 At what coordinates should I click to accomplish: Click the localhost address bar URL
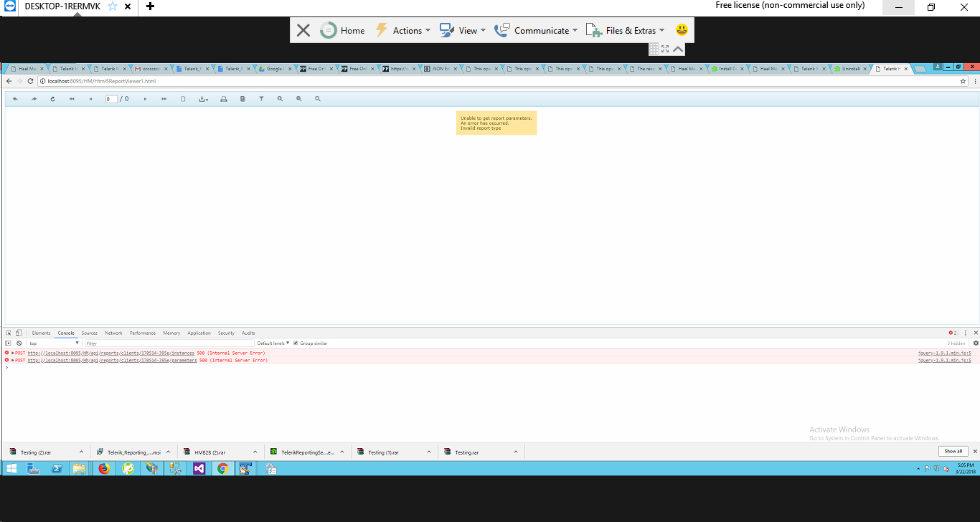point(102,81)
